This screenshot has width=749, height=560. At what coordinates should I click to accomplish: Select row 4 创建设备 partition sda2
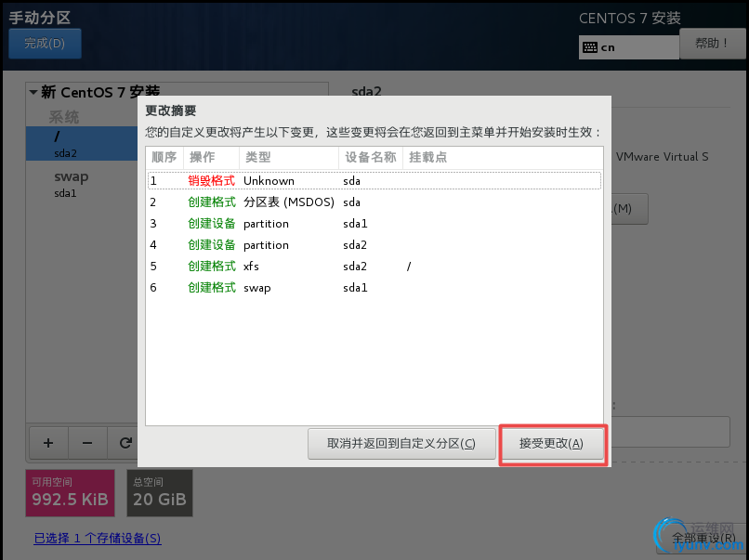point(374,245)
